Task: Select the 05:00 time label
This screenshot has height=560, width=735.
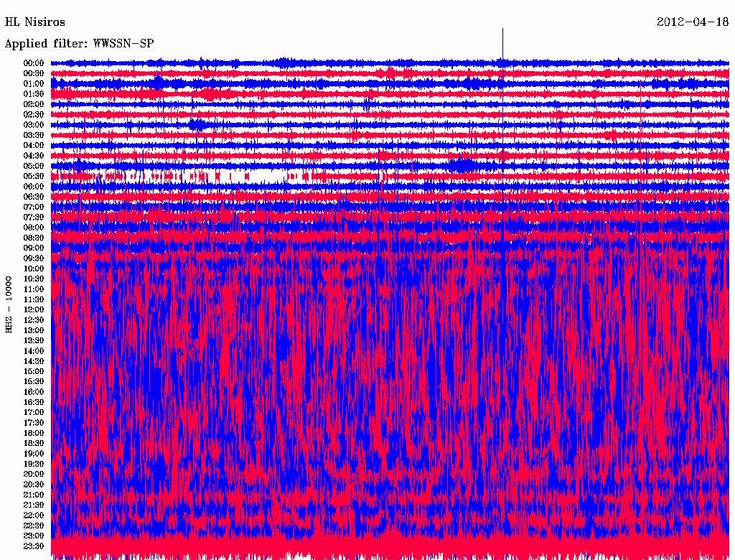Action: point(33,166)
